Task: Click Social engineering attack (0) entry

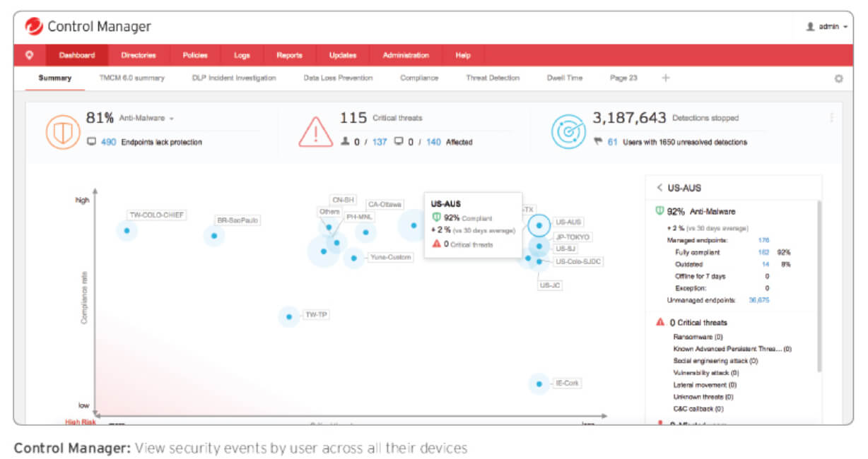Action: tap(716, 361)
